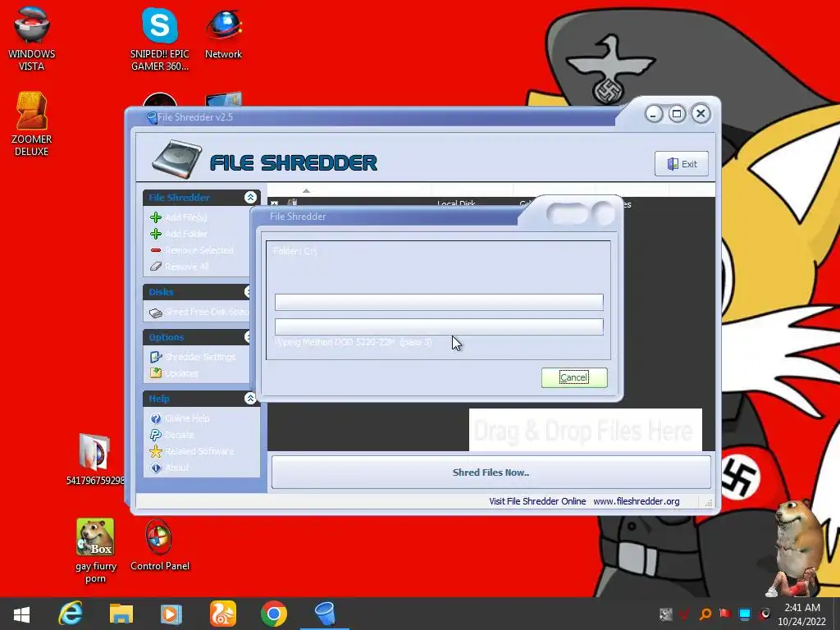Open the ZOOMER DELUXE desktop icon
Image resolution: width=840 pixels, height=630 pixels.
32,125
